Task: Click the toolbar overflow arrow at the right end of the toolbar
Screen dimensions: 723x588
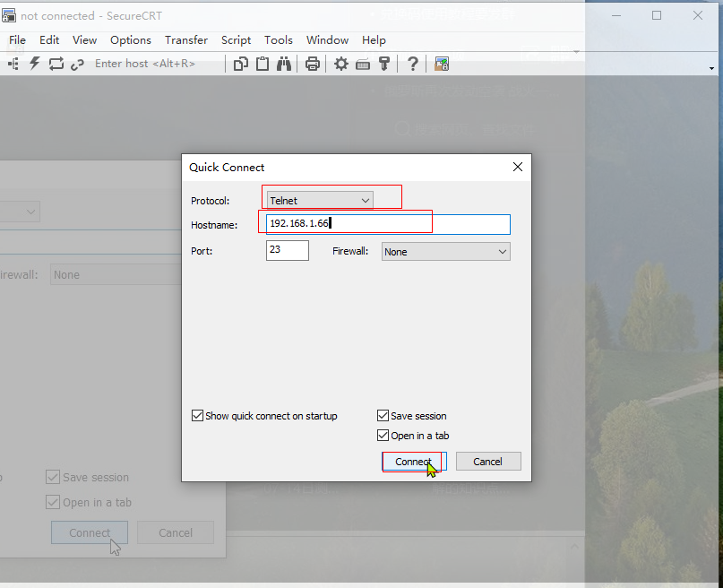Action: pyautogui.click(x=712, y=68)
